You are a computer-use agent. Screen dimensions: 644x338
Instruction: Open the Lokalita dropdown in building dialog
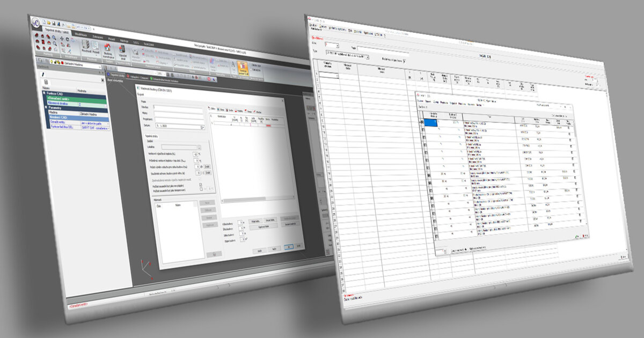point(199,146)
